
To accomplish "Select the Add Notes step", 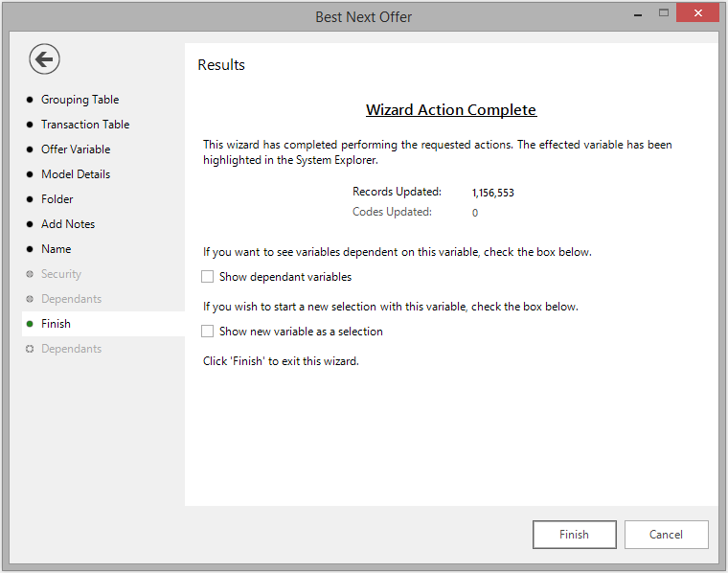I will [x=68, y=224].
